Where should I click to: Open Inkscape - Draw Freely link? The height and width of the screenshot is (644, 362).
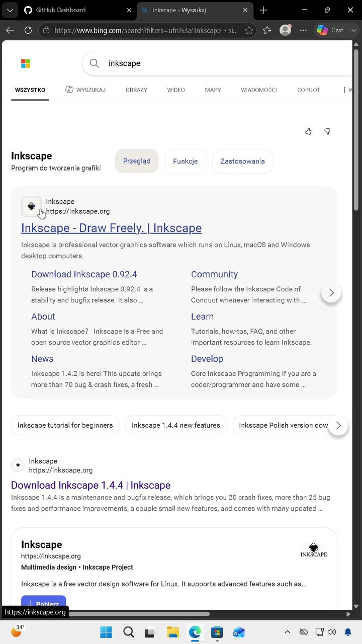click(x=111, y=228)
